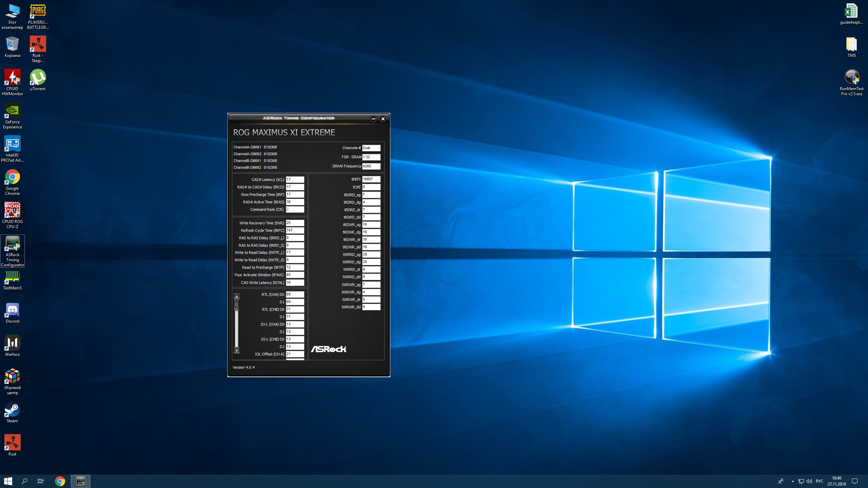Click the tCKE value field

click(x=371, y=187)
